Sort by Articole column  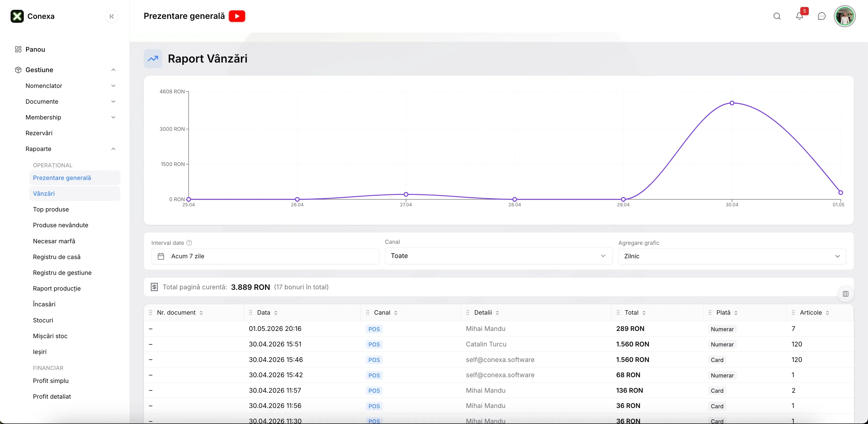828,313
